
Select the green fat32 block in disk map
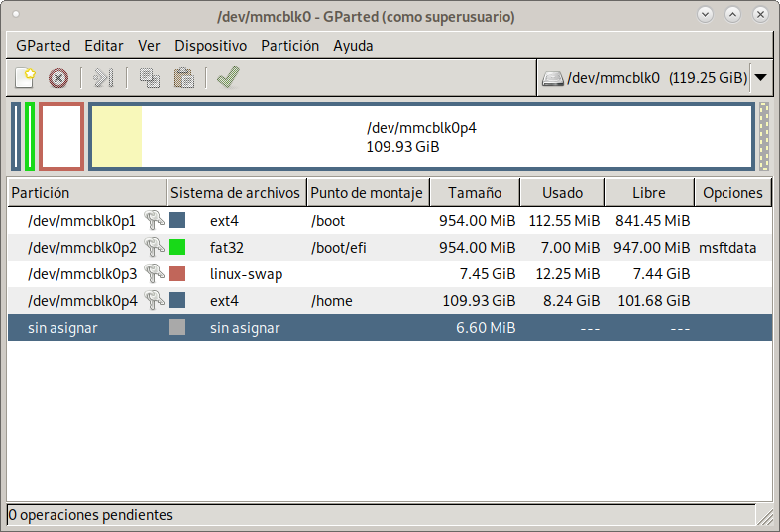pyautogui.click(x=30, y=137)
